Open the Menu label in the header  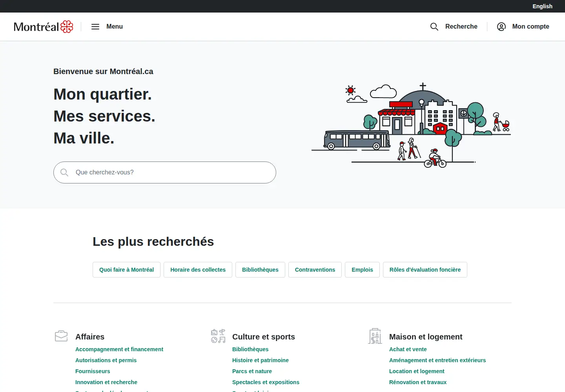point(115,27)
